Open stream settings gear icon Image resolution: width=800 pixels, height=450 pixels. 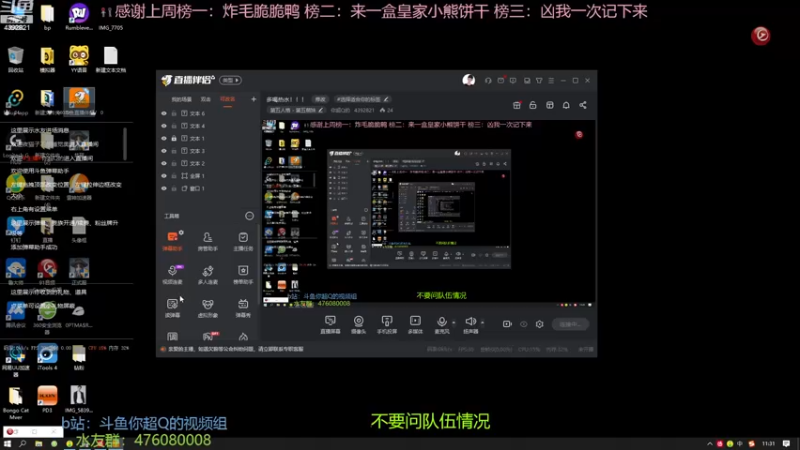pos(539,324)
